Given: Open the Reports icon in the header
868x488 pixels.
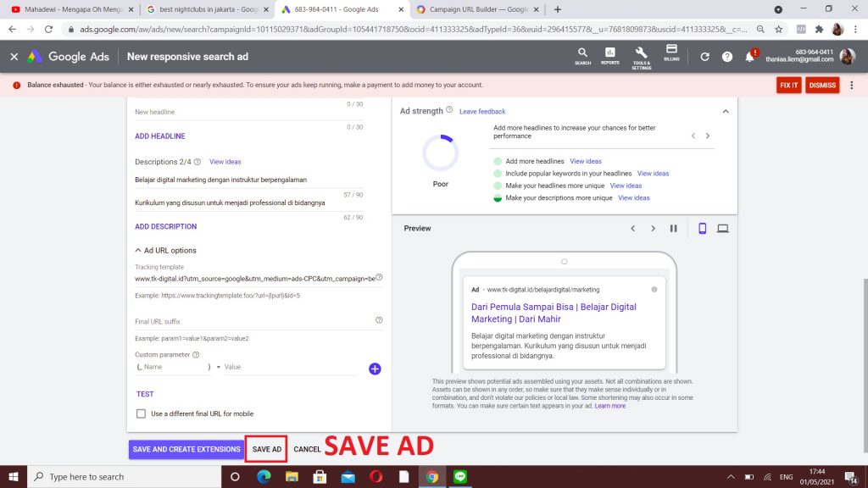Looking at the screenshot, I should click(x=609, y=54).
